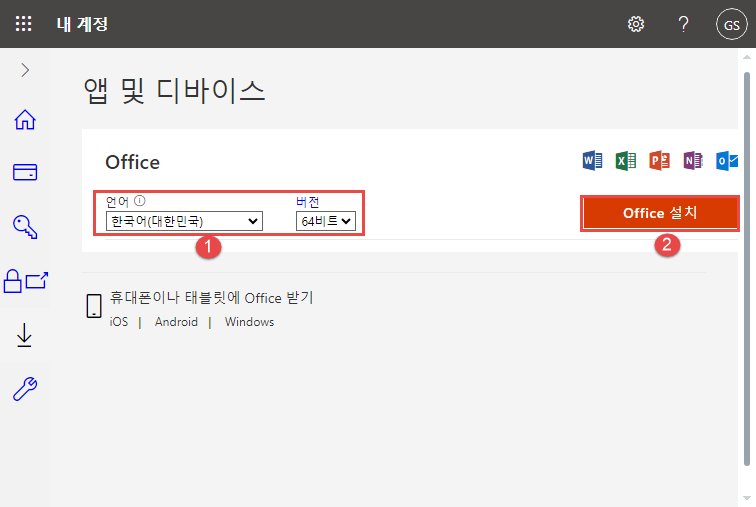Image resolution: width=756 pixels, height=507 pixels.
Task: Click the Outlook app icon
Action: click(x=727, y=160)
